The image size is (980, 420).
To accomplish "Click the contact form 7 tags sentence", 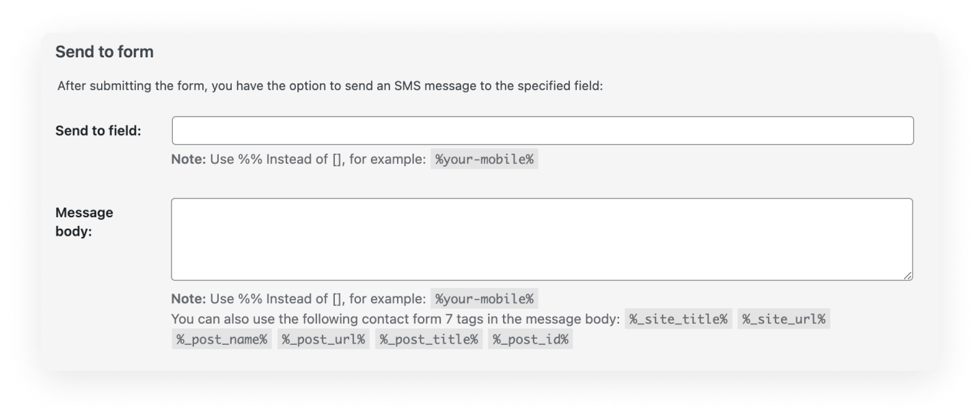I will point(395,320).
